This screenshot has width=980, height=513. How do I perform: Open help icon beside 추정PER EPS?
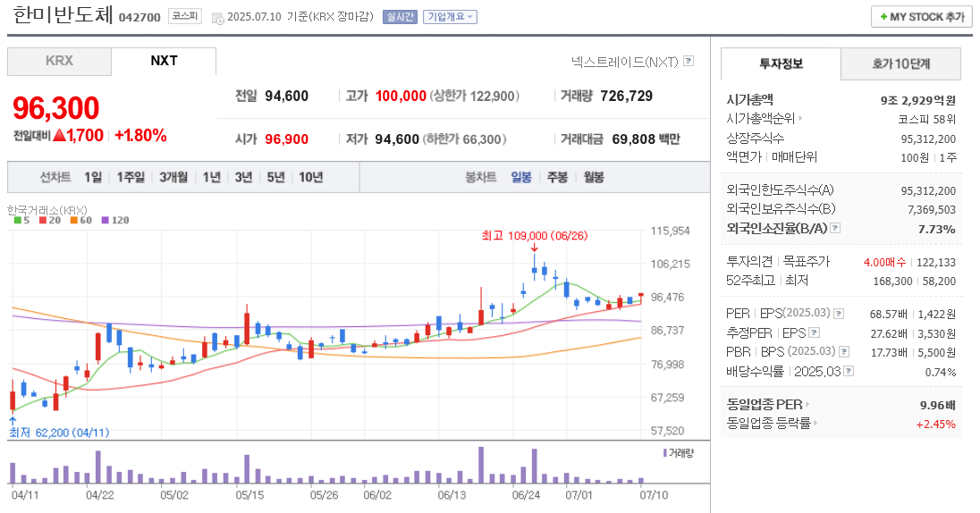814,333
